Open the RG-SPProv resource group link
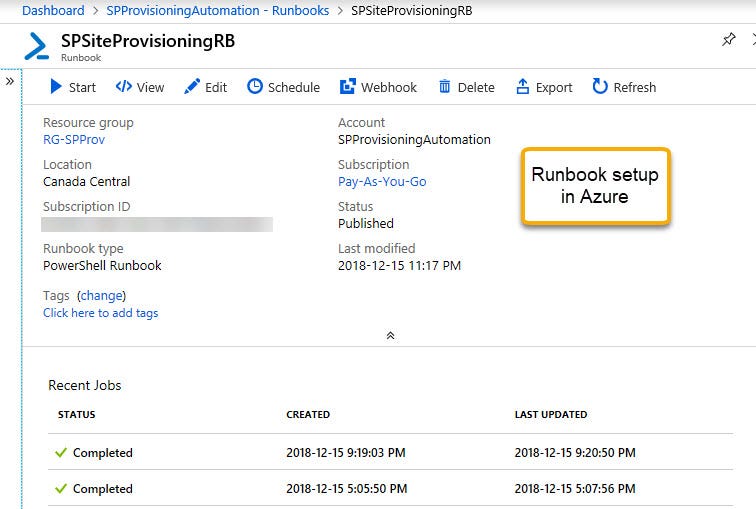Image resolution: width=756 pixels, height=509 pixels. point(74,140)
